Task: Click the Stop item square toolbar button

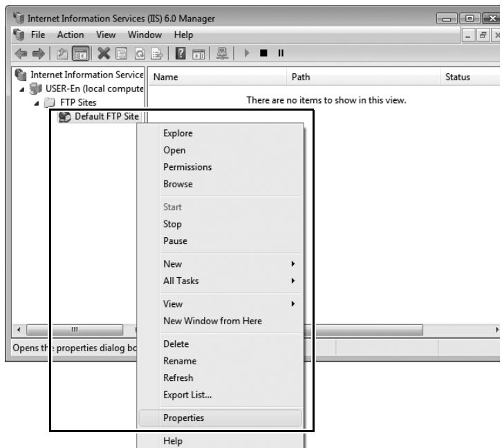Action: coord(263,53)
